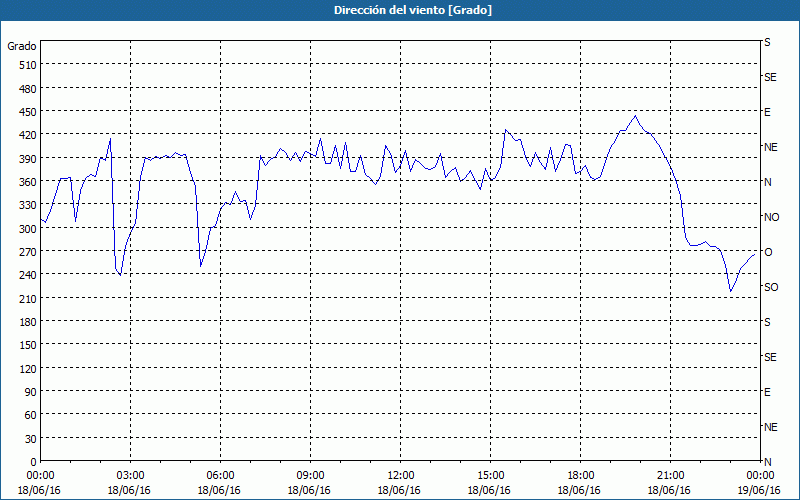Image resolution: width=800 pixels, height=500 pixels.
Task: Select the 330 y-axis value
Action: [x=29, y=206]
